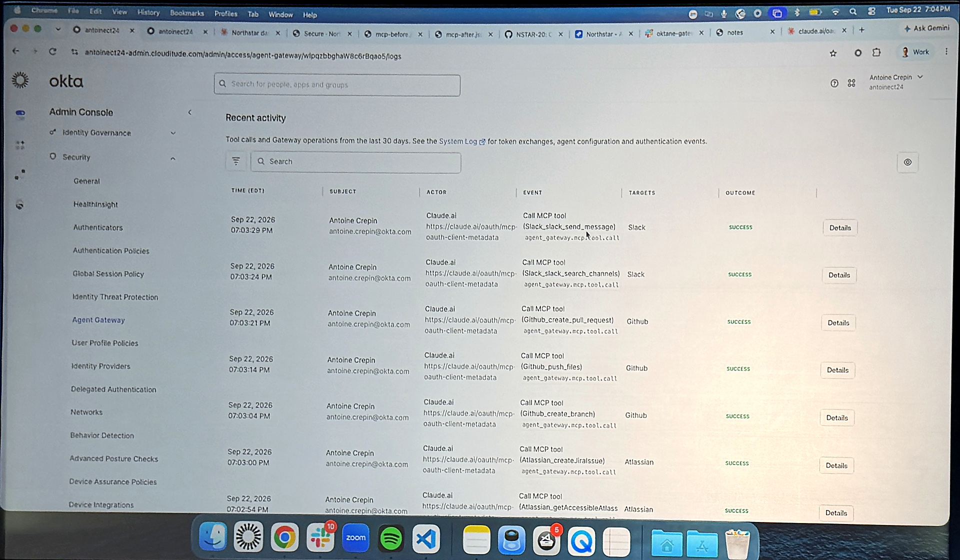960x560 pixels.
Task: Open the yellow Notes app in the Dock
Action: pyautogui.click(x=476, y=540)
